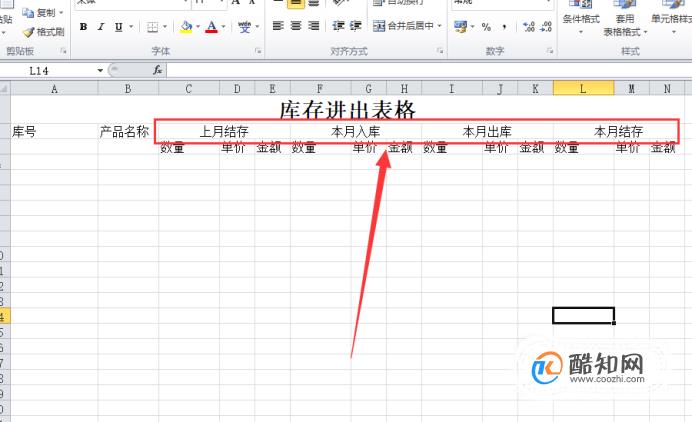Click 数量 cell in column C

[189, 147]
